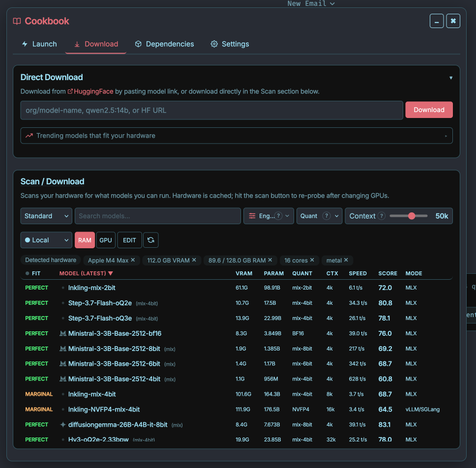Open the Quant filter dropdown
This screenshot has height=468, width=476.
pos(319,216)
